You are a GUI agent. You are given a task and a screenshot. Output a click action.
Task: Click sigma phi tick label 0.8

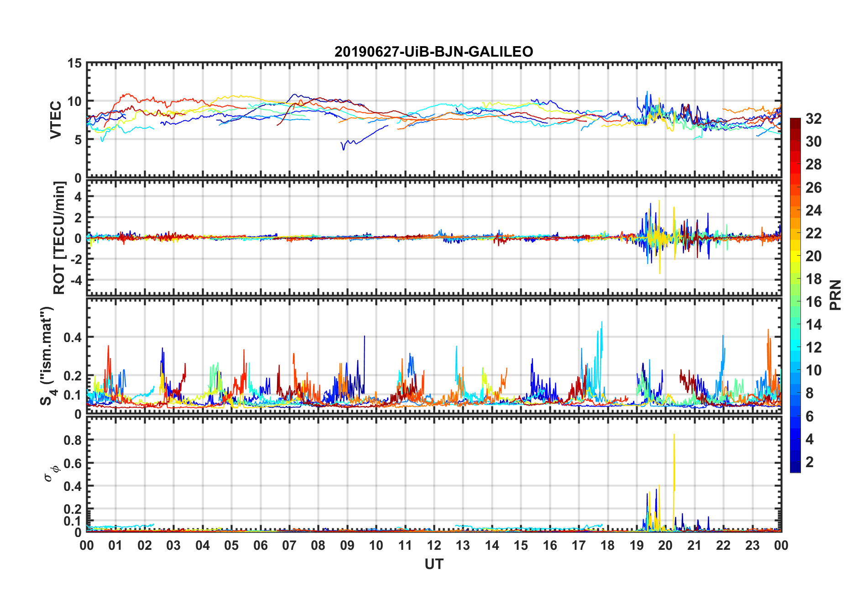click(x=73, y=440)
